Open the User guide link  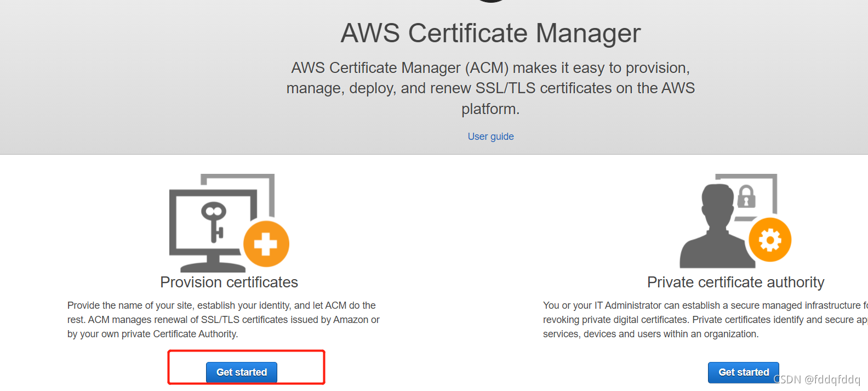pyautogui.click(x=490, y=137)
